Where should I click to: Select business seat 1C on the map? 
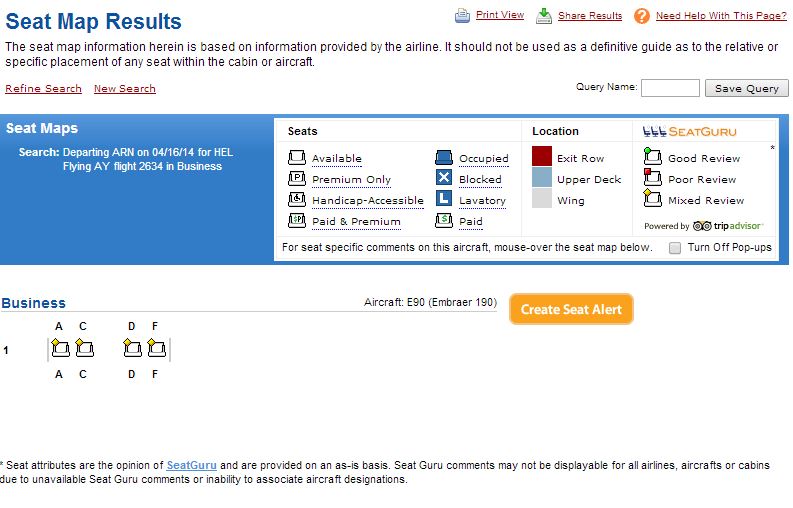tap(84, 349)
